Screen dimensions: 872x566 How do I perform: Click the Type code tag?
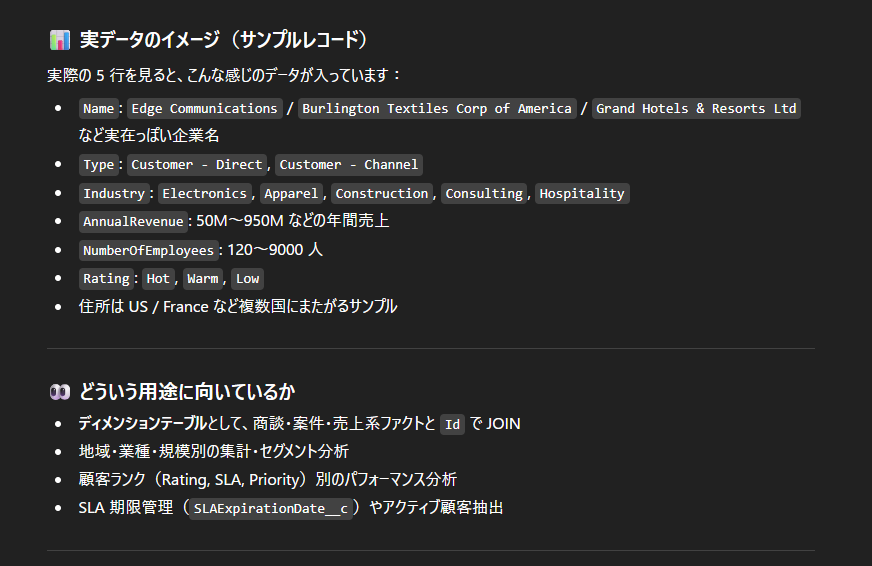(x=98, y=165)
